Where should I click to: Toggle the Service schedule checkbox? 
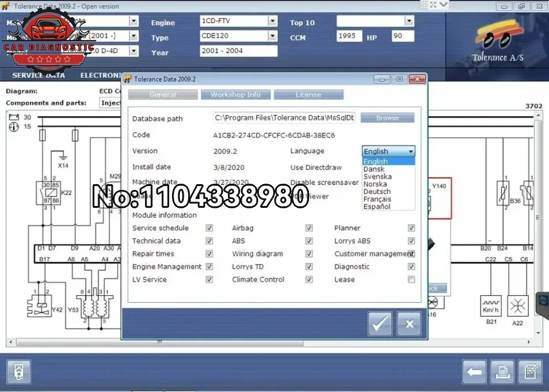[209, 228]
